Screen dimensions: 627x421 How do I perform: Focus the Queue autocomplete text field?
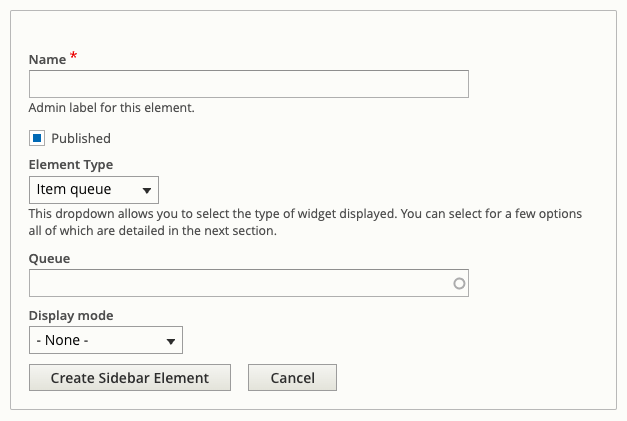click(249, 283)
